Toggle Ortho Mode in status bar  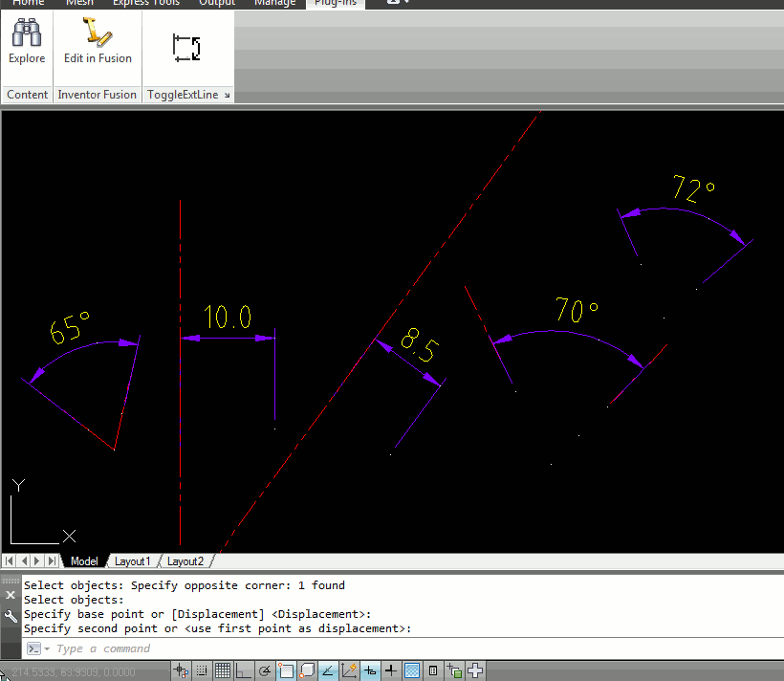[x=244, y=670]
